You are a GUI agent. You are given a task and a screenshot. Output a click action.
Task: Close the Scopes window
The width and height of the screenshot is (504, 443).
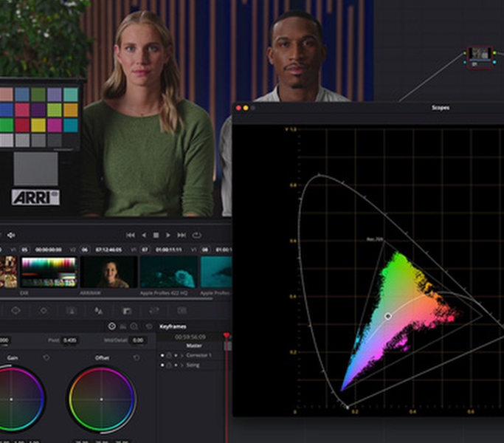click(x=238, y=108)
